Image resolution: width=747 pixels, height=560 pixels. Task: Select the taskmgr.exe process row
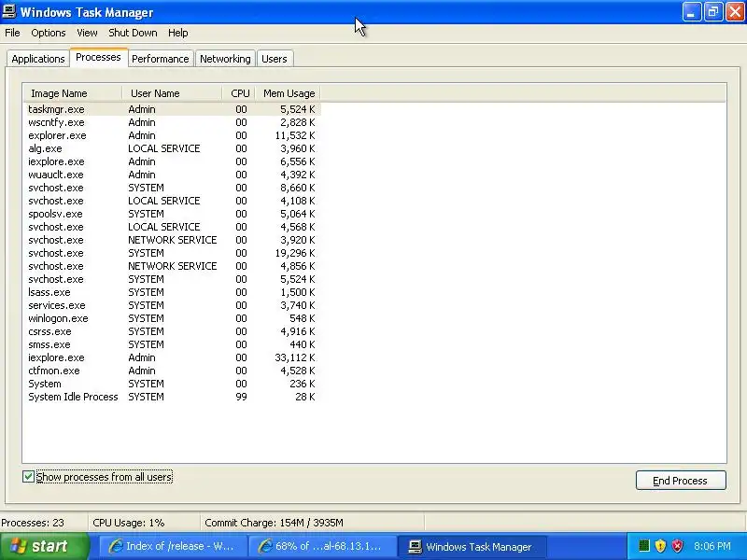(172, 109)
